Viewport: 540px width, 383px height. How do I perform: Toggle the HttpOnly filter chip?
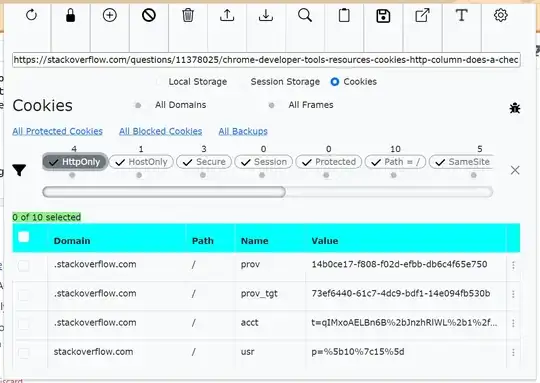click(x=75, y=162)
